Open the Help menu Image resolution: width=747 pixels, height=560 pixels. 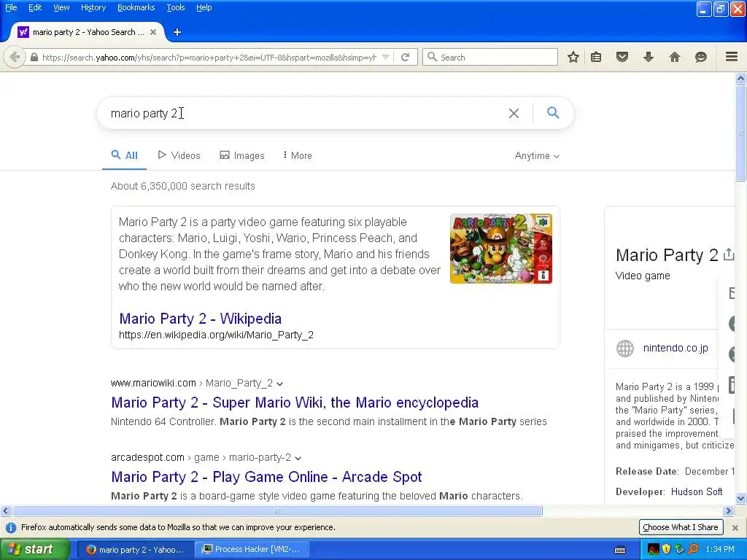pos(204,7)
